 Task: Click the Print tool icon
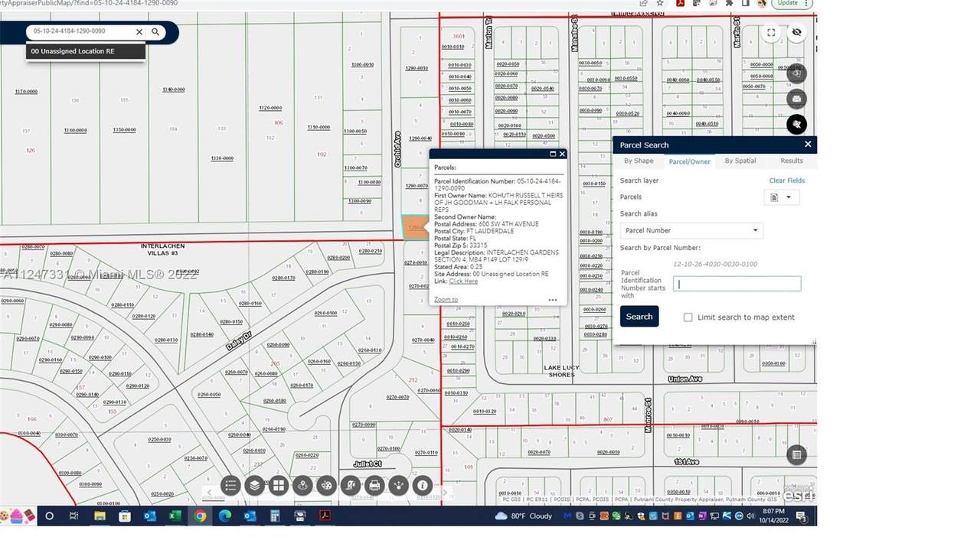(374, 485)
